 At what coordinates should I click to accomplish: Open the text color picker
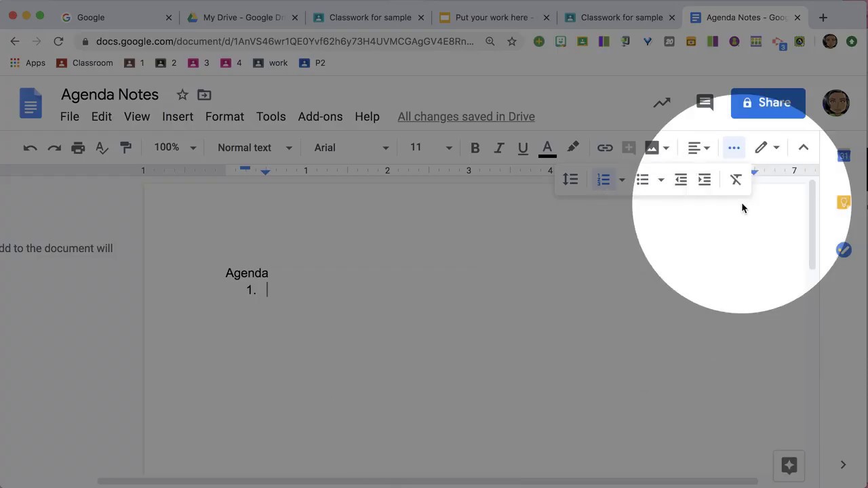547,148
